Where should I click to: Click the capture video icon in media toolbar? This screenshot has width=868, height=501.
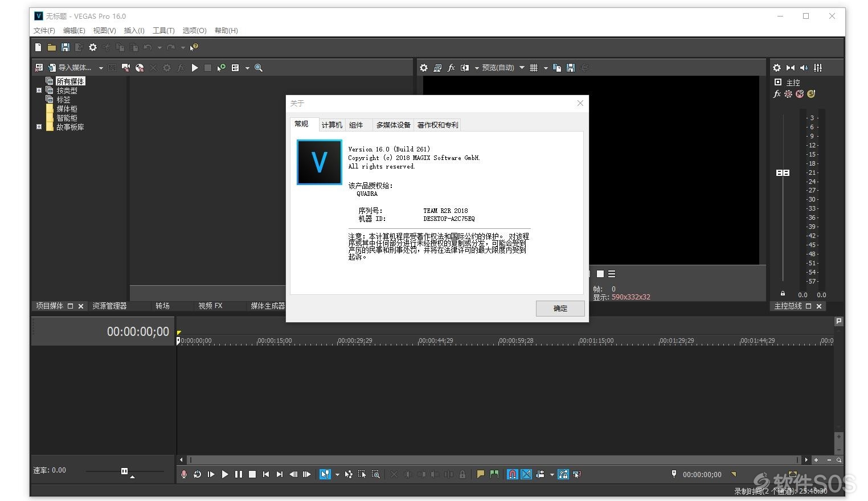click(x=126, y=68)
